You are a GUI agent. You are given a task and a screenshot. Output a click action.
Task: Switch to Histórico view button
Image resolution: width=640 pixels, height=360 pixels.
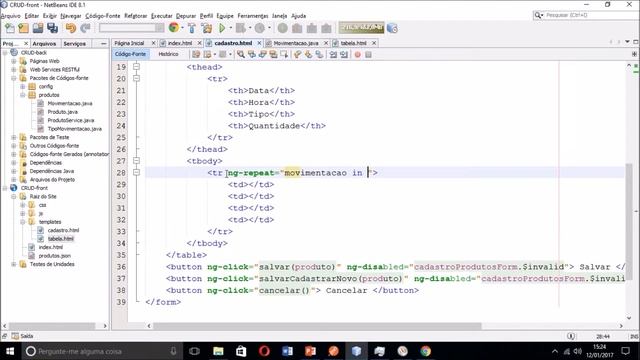[168, 54]
